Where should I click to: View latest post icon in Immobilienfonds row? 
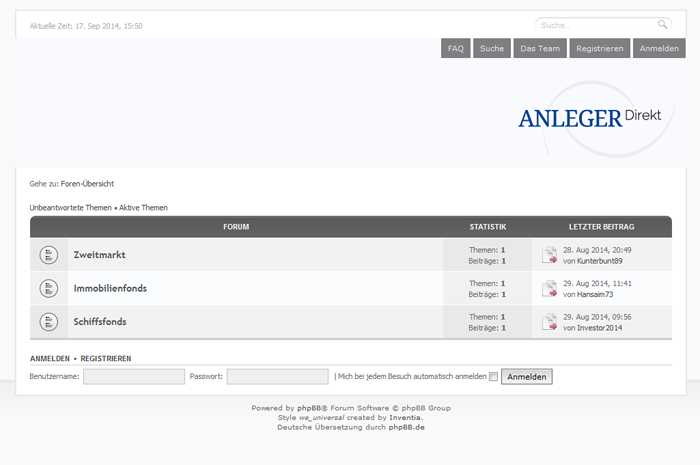[549, 289]
